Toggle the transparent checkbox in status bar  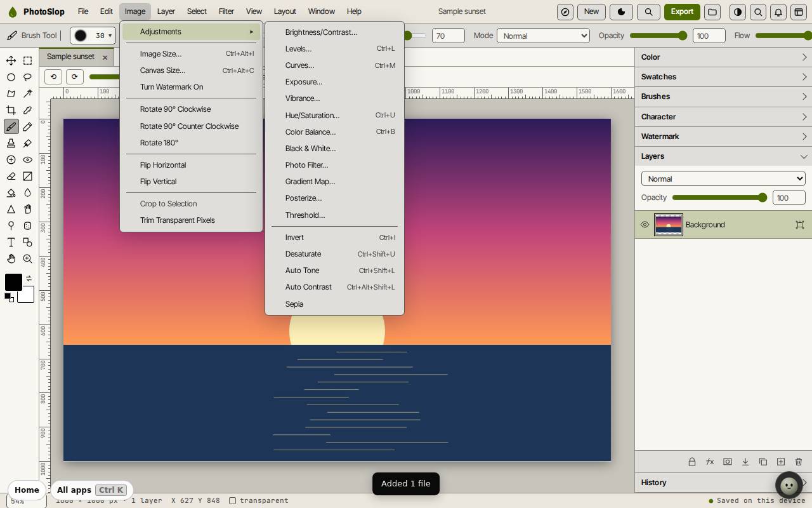click(x=233, y=500)
